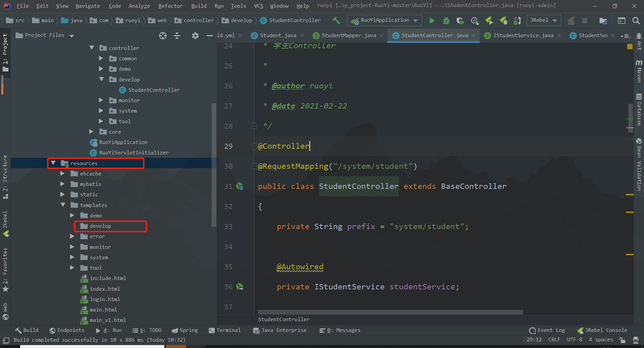Open the Favorites side tool window
Viewport: 644px width, 348px height.
5,270
